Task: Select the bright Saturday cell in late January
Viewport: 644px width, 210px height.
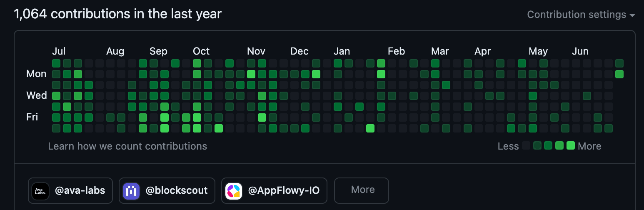Action: (370, 128)
